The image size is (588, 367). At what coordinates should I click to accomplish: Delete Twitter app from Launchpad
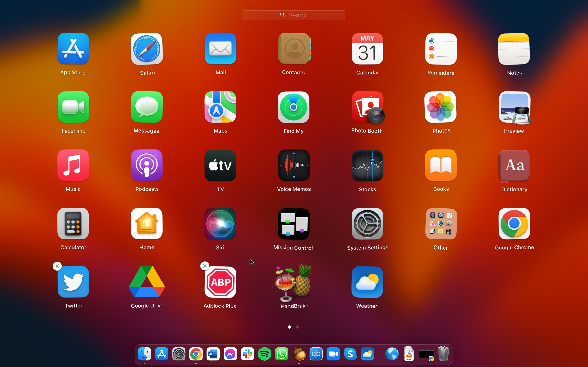pos(57,266)
